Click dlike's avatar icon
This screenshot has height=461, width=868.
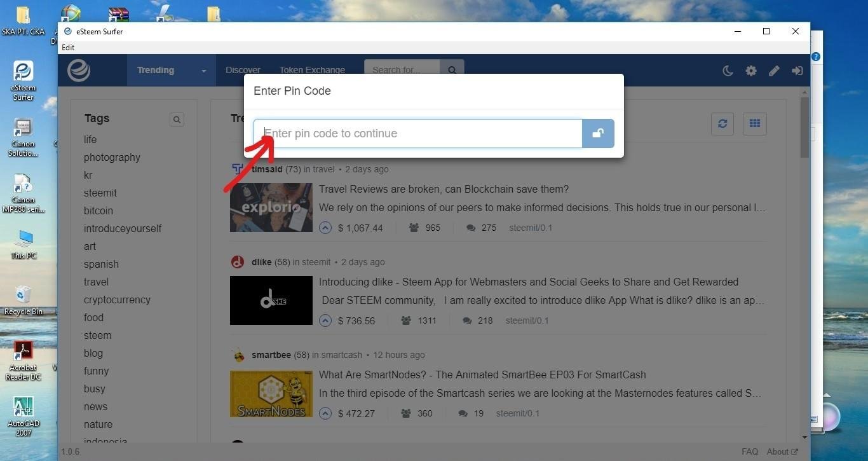[238, 262]
